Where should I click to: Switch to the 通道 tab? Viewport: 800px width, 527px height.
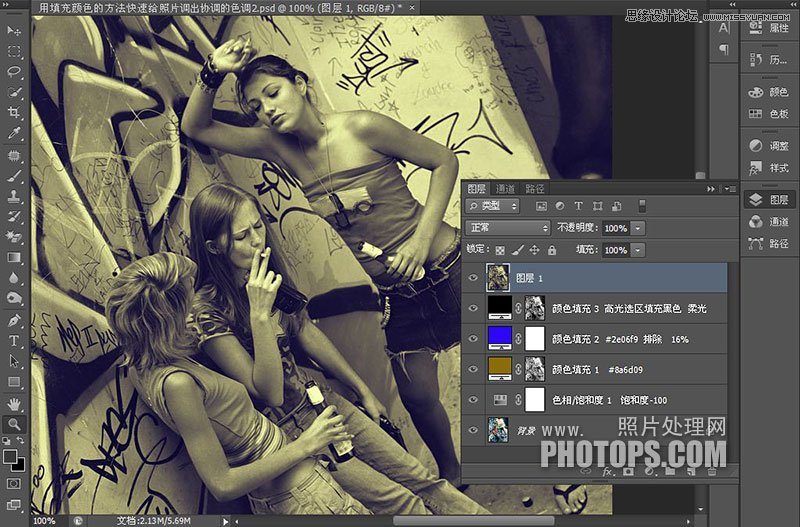[505, 189]
